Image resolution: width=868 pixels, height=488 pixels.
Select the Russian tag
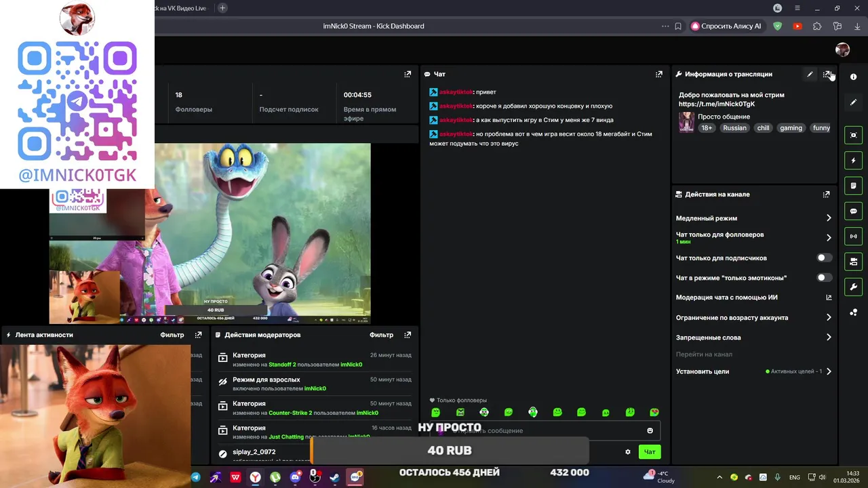[734, 128]
